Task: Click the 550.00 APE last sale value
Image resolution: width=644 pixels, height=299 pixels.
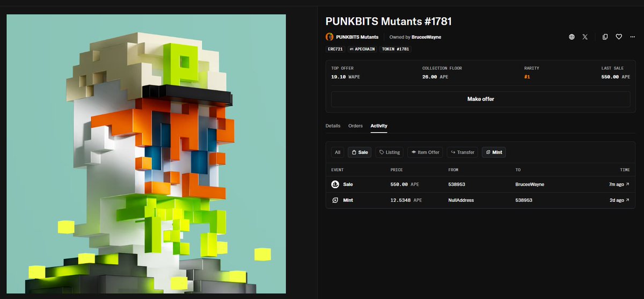Action: click(616, 77)
